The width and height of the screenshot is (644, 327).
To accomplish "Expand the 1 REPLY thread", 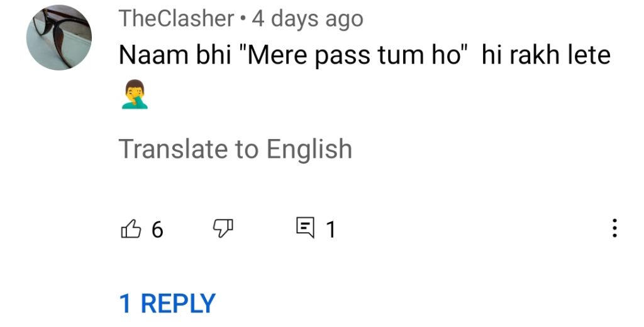I will [167, 304].
